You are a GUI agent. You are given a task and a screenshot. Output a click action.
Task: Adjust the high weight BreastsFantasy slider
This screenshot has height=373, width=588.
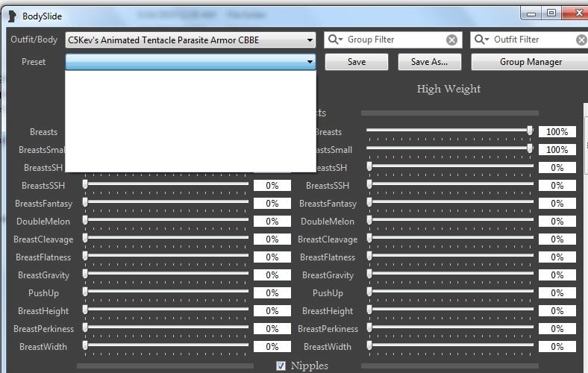[450, 202]
